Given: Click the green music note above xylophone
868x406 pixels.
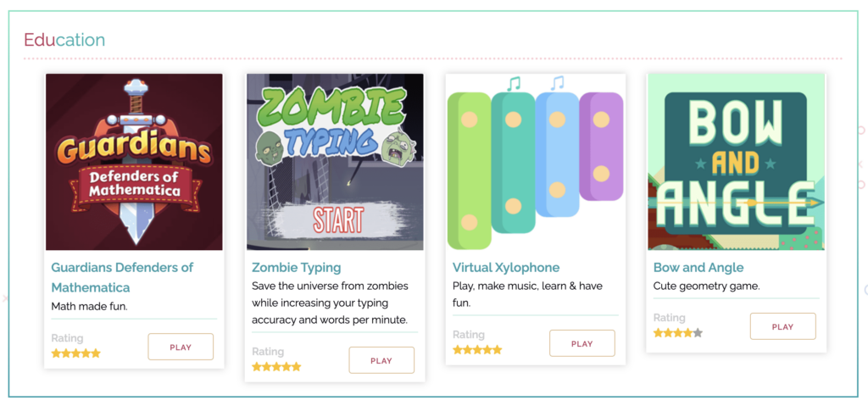Looking at the screenshot, I should coord(514,84).
